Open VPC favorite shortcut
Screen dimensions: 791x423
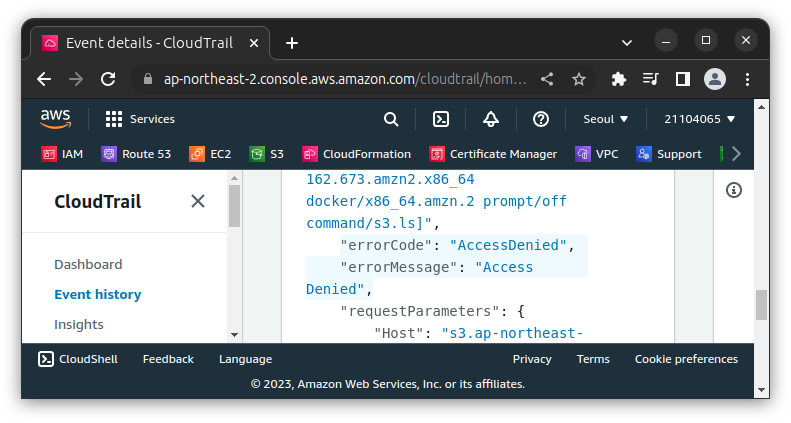(x=597, y=154)
